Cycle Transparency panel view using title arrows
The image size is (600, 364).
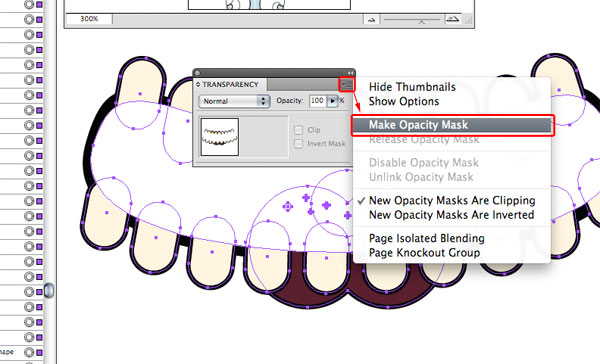click(x=198, y=84)
